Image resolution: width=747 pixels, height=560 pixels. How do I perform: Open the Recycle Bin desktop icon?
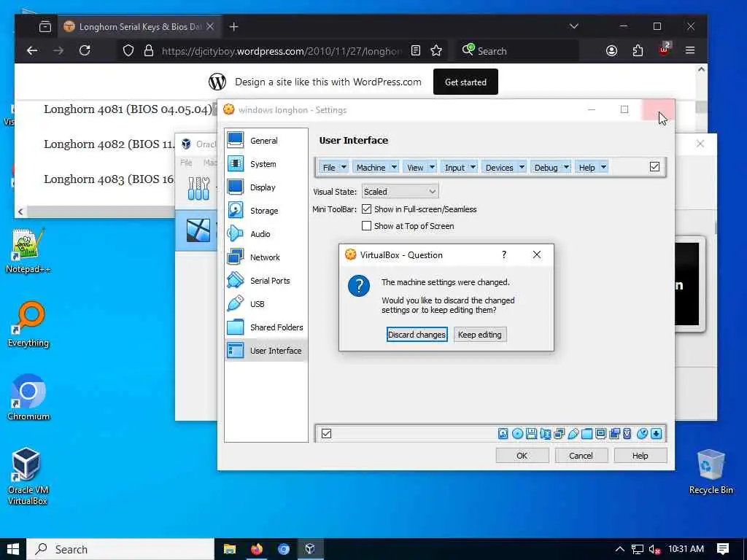click(x=711, y=472)
